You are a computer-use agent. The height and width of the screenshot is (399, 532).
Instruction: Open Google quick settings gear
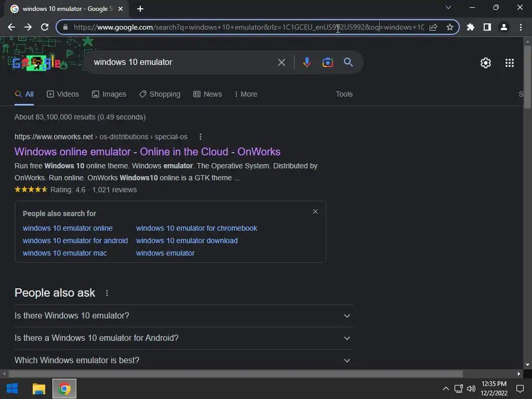[486, 63]
